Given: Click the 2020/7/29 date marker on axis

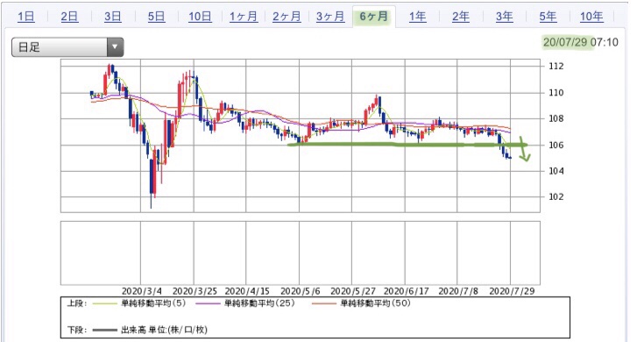Looking at the screenshot, I should (x=512, y=291).
